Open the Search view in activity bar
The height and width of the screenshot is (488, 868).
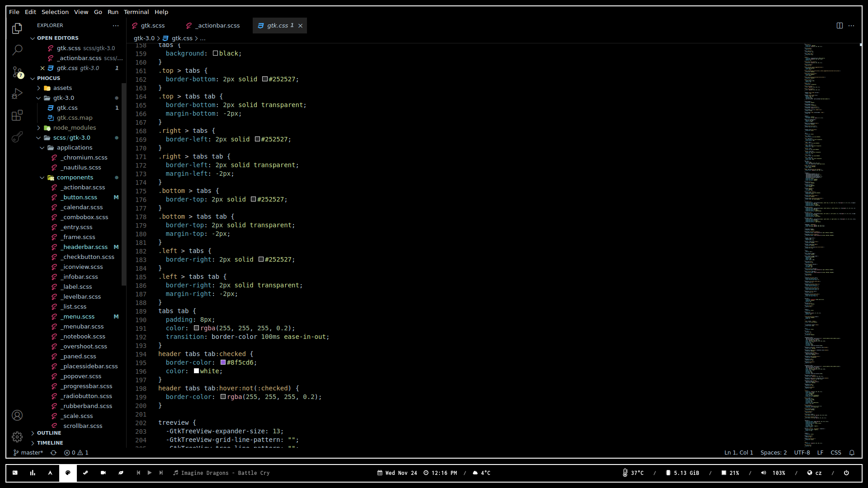[17, 50]
